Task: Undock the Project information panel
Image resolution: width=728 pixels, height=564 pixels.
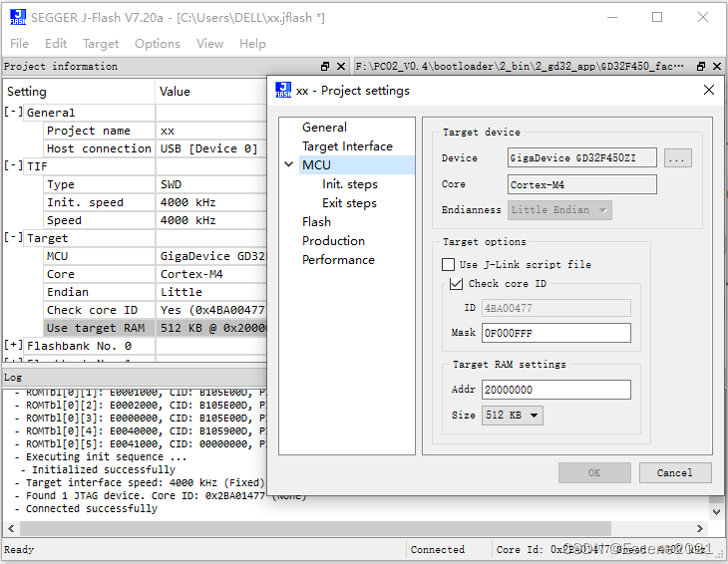Action: [x=325, y=67]
